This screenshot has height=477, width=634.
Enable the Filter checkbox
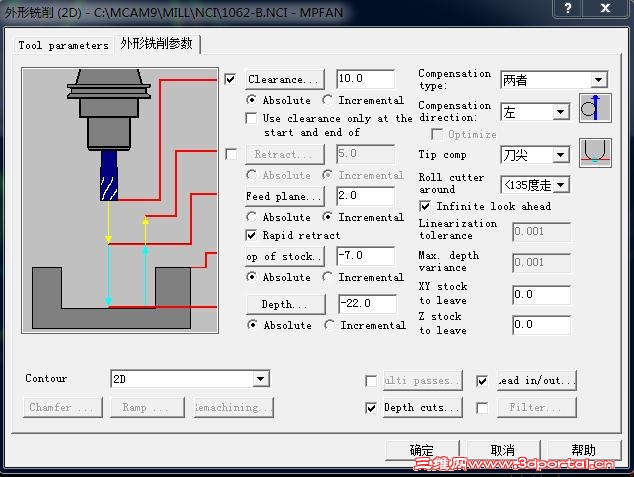click(482, 408)
